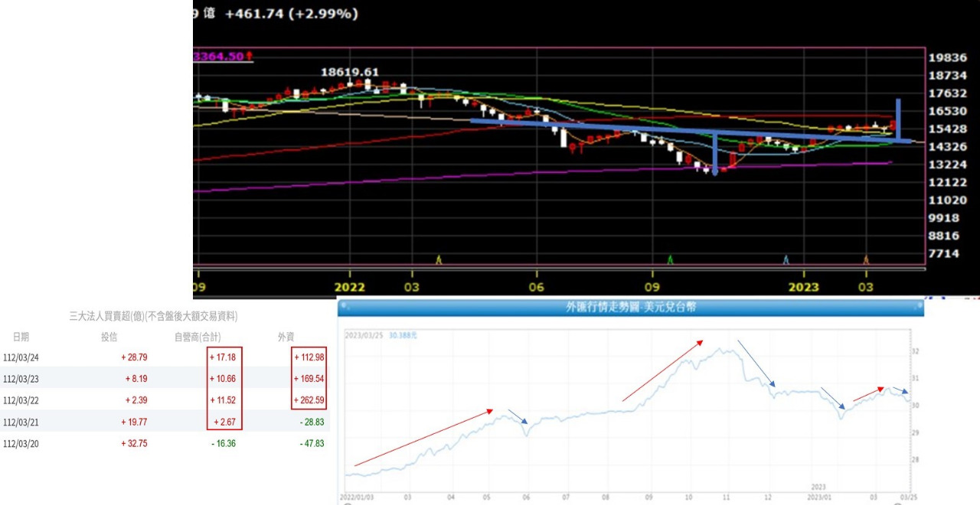Open the 112/03/24 date row

[x=21, y=357]
